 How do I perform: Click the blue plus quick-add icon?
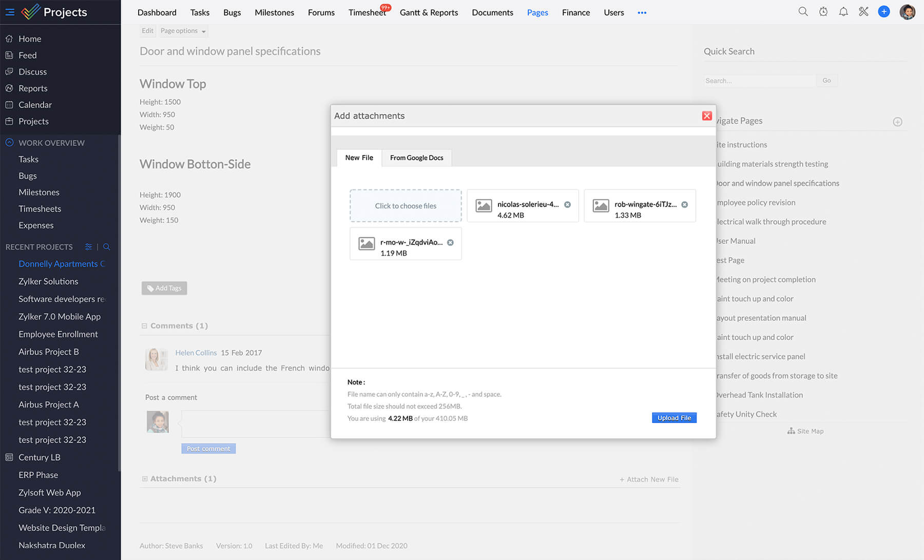pyautogui.click(x=883, y=12)
